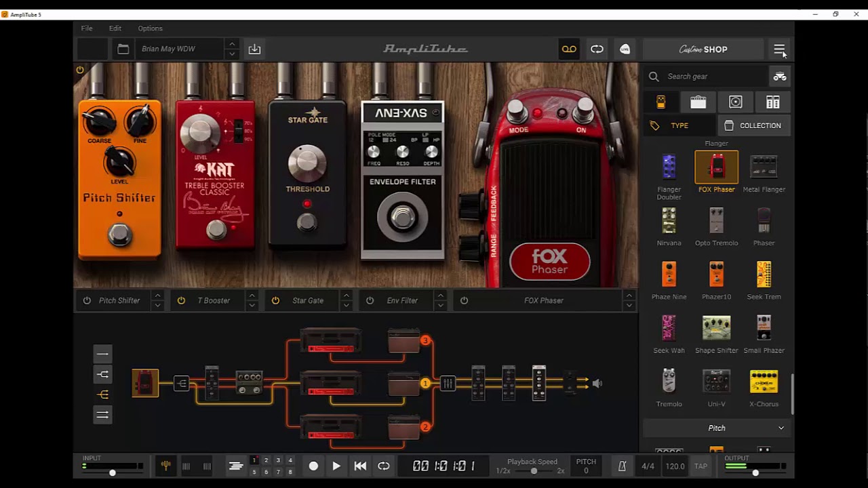
Task: Toggle power for T Booster slot
Action: point(181,300)
